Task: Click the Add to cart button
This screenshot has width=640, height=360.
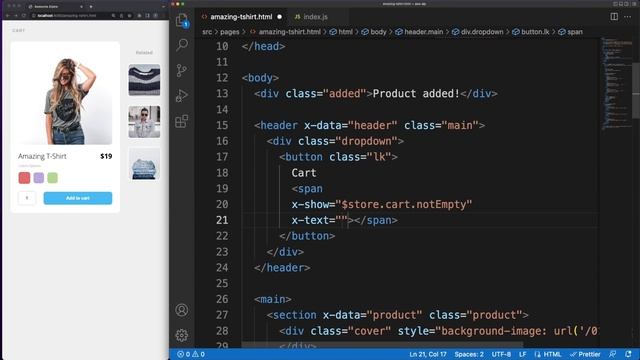Action: pos(78,198)
